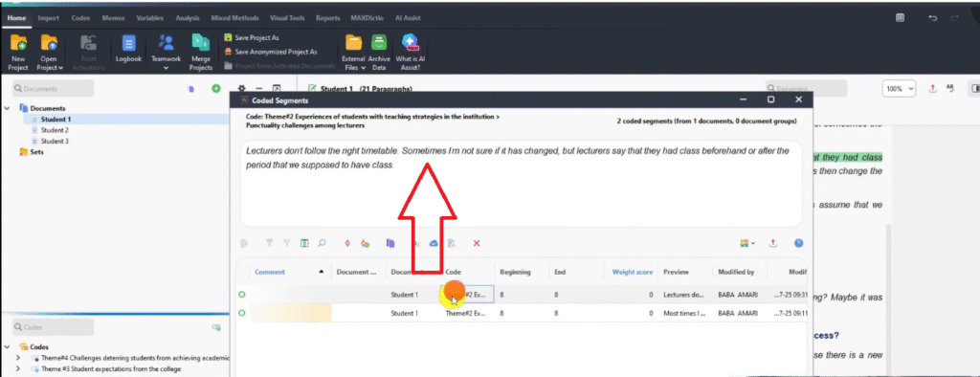The height and width of the screenshot is (377, 980).
Task: Open the Logbook
Action: 128,49
